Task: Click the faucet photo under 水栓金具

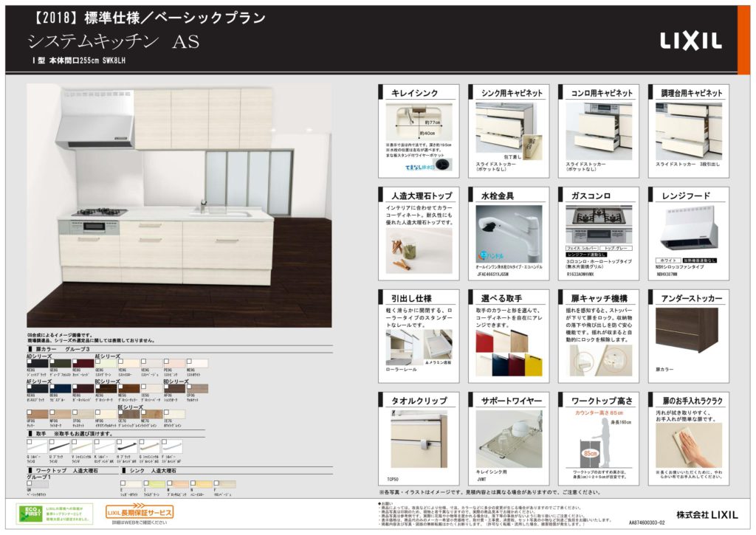Action: point(509,234)
